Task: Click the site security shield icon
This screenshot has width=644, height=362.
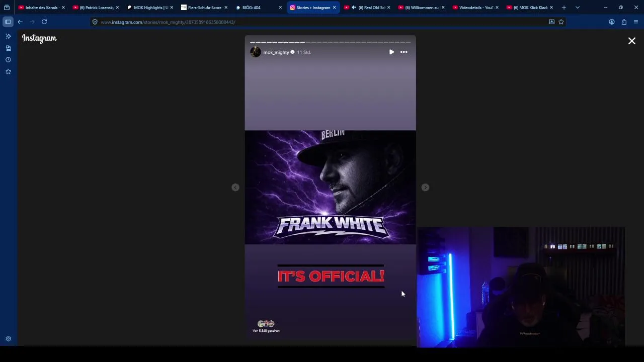Action: (x=95, y=22)
